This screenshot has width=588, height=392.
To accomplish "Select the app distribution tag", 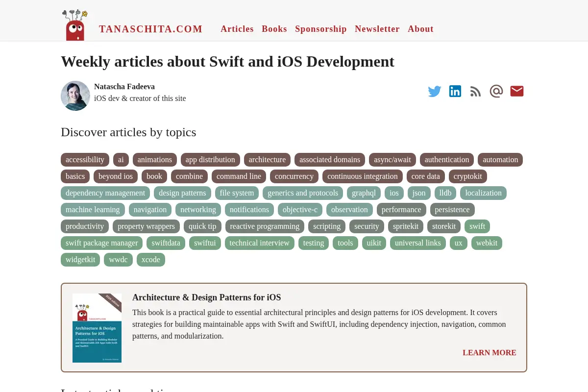I will click(x=210, y=160).
